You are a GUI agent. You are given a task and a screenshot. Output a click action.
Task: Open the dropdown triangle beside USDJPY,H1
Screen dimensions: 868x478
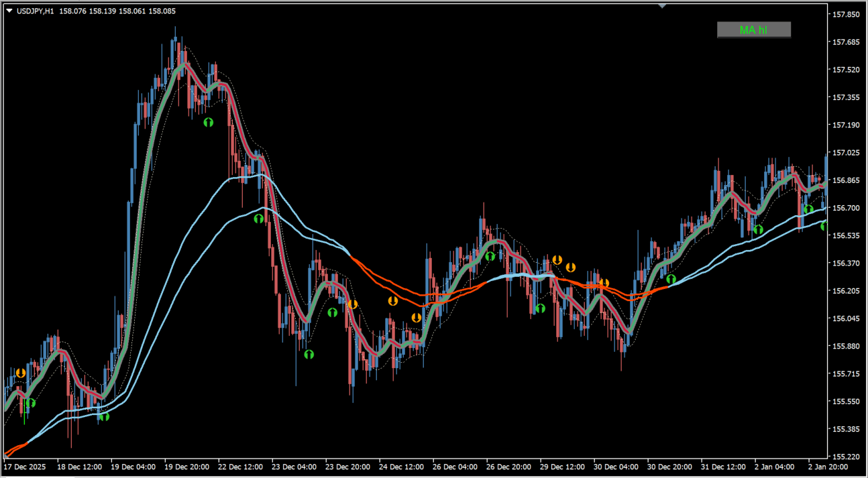click(9, 11)
